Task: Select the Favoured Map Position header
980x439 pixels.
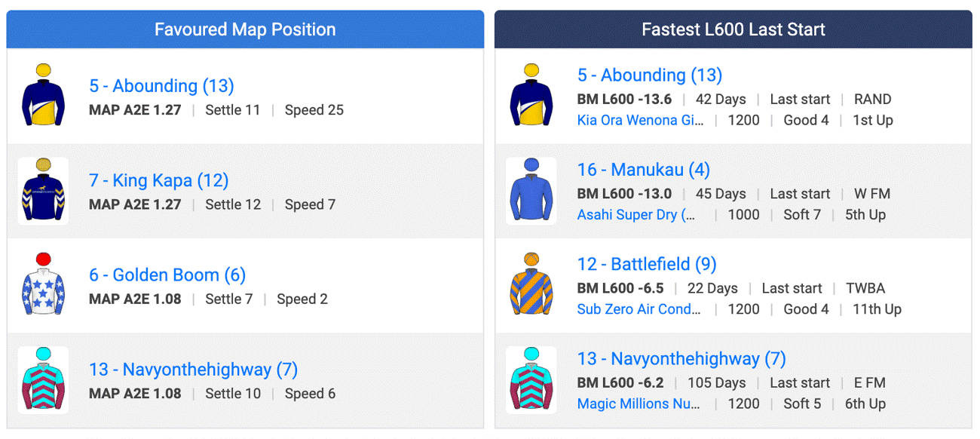Action: (245, 29)
